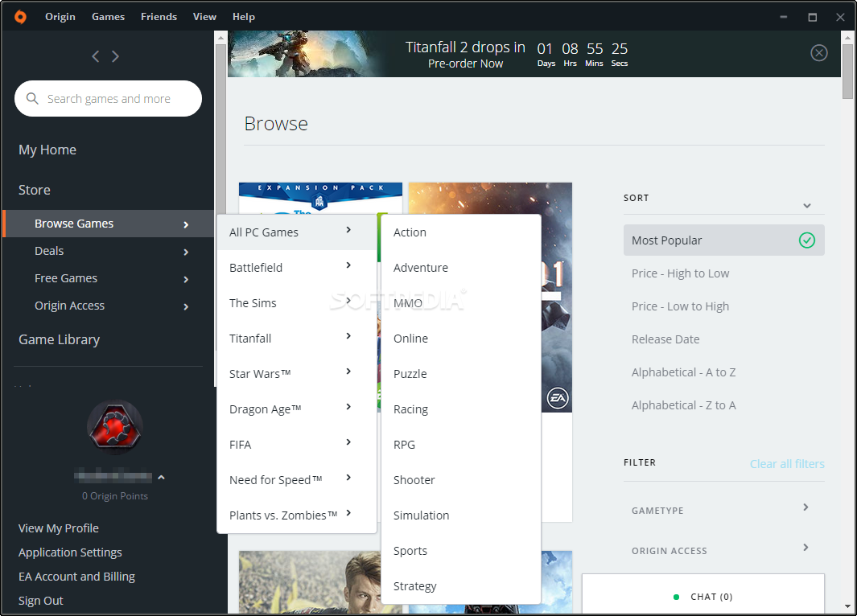Open the Friends menu
Screen dimensions: 857x616
pyautogui.click(x=159, y=17)
